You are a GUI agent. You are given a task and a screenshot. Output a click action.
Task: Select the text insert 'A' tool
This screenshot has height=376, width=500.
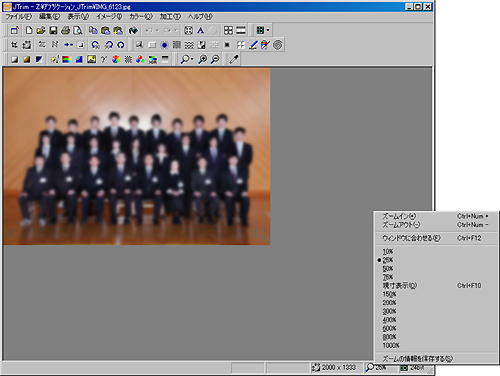point(200,30)
